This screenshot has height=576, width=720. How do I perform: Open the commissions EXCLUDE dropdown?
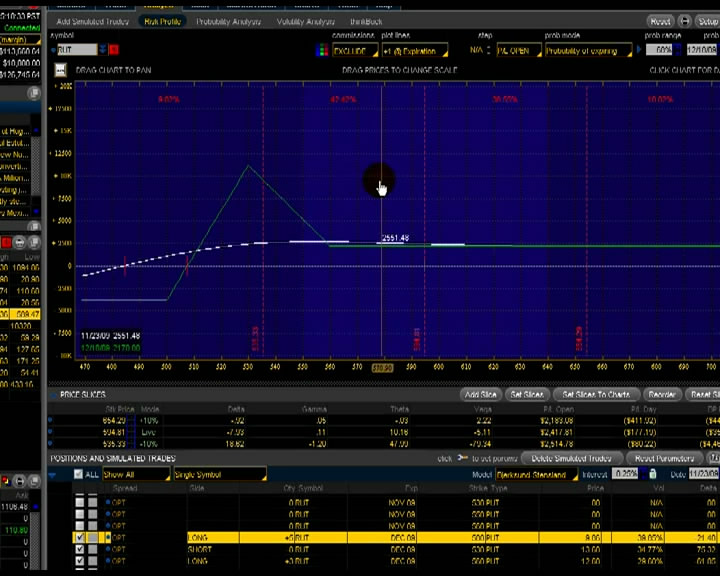point(355,50)
